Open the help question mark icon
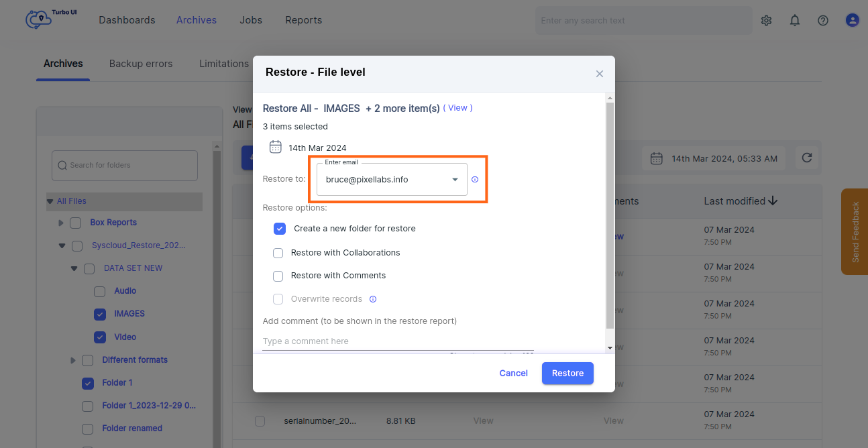868x448 pixels. coord(823,21)
